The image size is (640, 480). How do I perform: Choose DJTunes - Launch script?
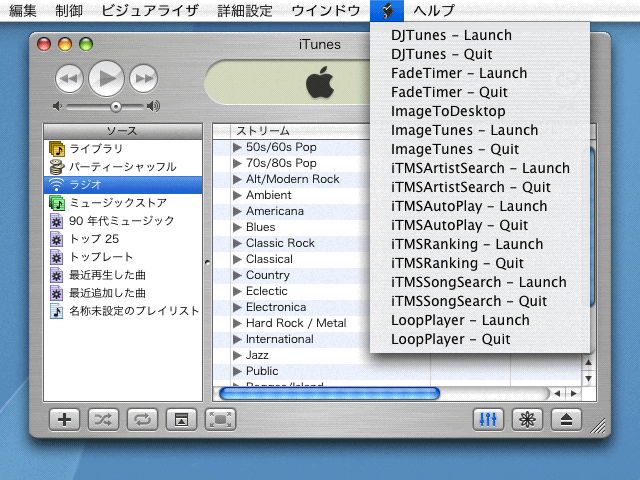480,35
